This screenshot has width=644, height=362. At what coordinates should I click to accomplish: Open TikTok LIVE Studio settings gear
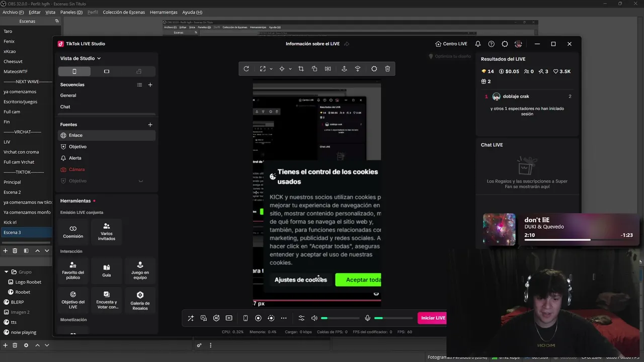pos(505,44)
